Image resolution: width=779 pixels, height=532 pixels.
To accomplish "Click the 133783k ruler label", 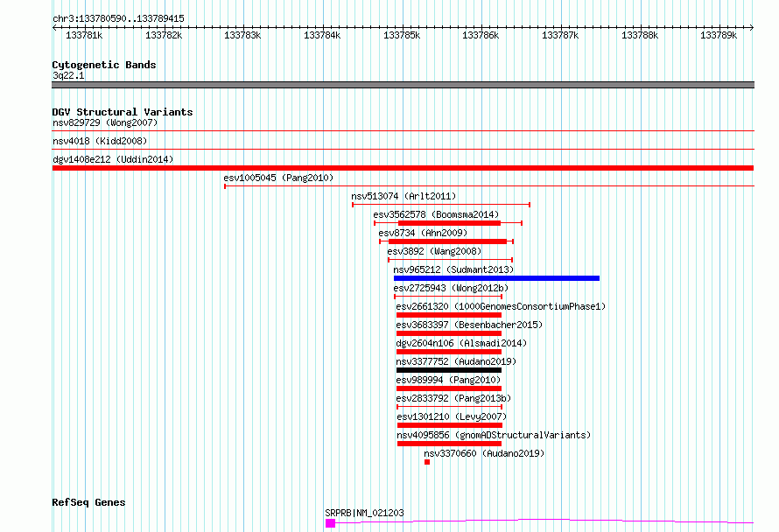I will tap(242, 35).
